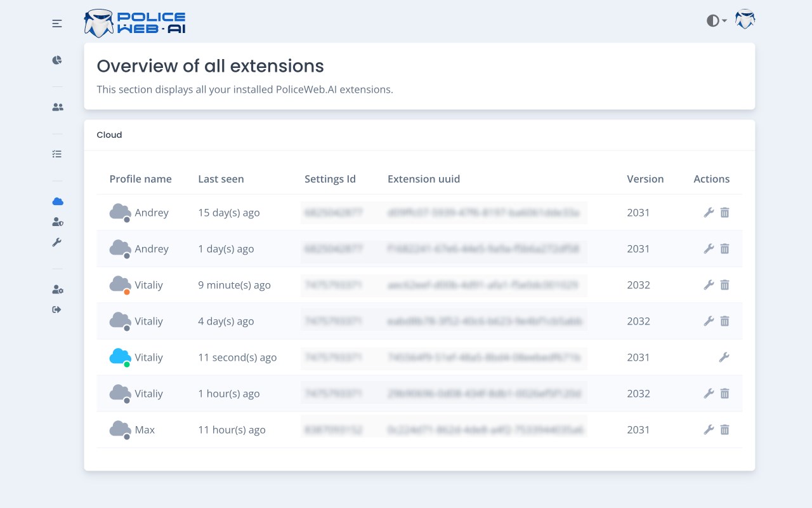Delete Max's extension entry
This screenshot has height=508, width=812.
pyautogui.click(x=724, y=430)
